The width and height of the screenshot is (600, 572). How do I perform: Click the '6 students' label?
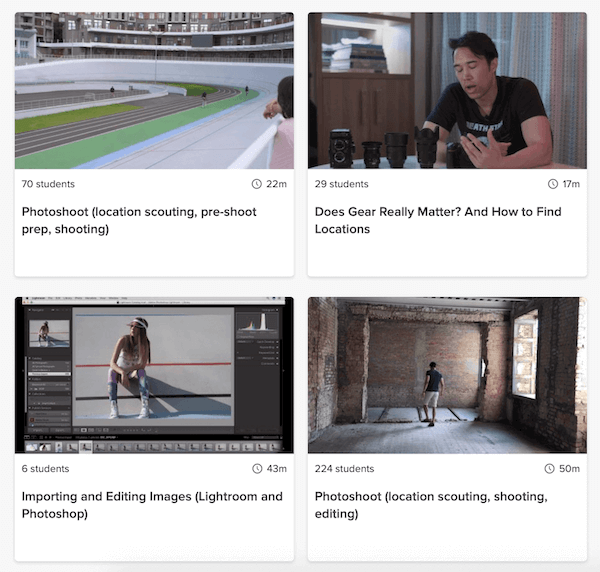click(46, 469)
